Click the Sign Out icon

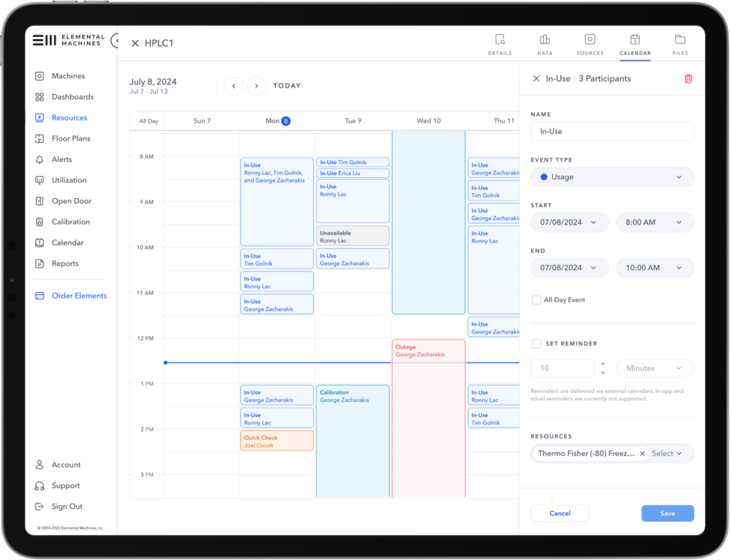40,507
